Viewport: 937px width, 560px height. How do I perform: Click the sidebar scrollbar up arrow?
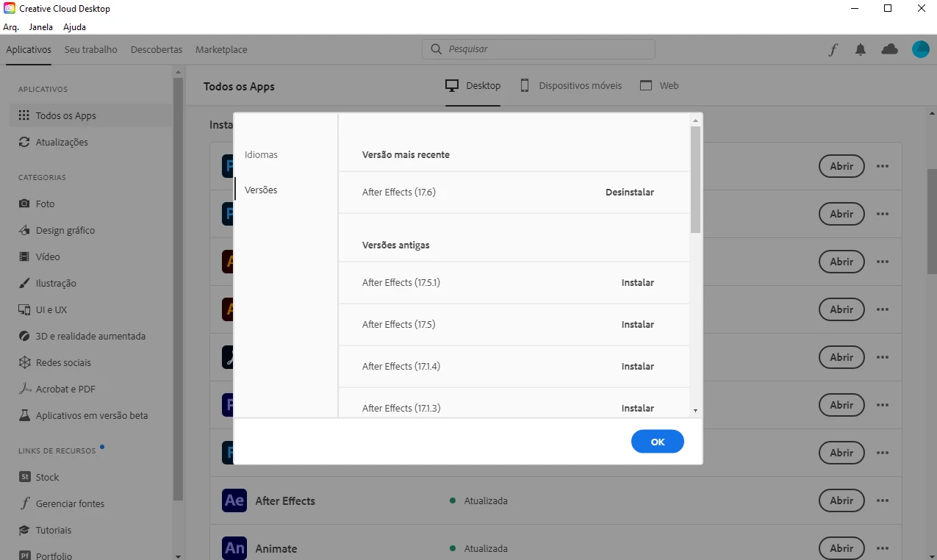point(178,72)
